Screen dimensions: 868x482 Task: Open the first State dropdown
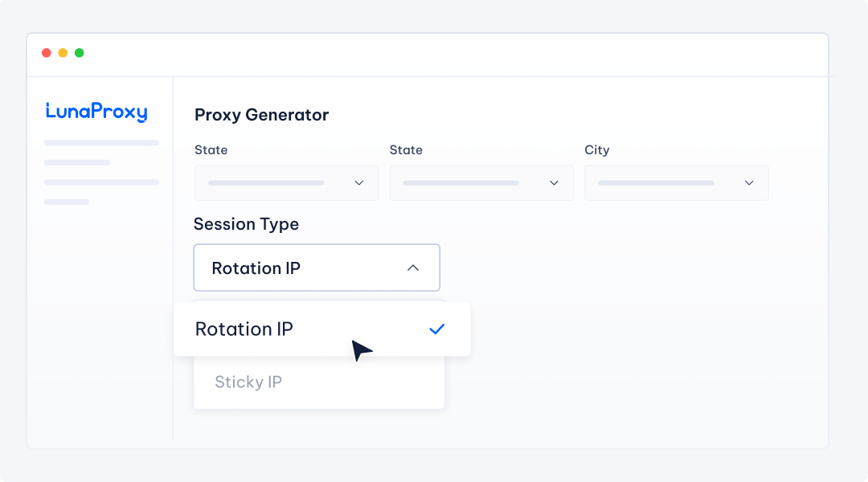(286, 183)
